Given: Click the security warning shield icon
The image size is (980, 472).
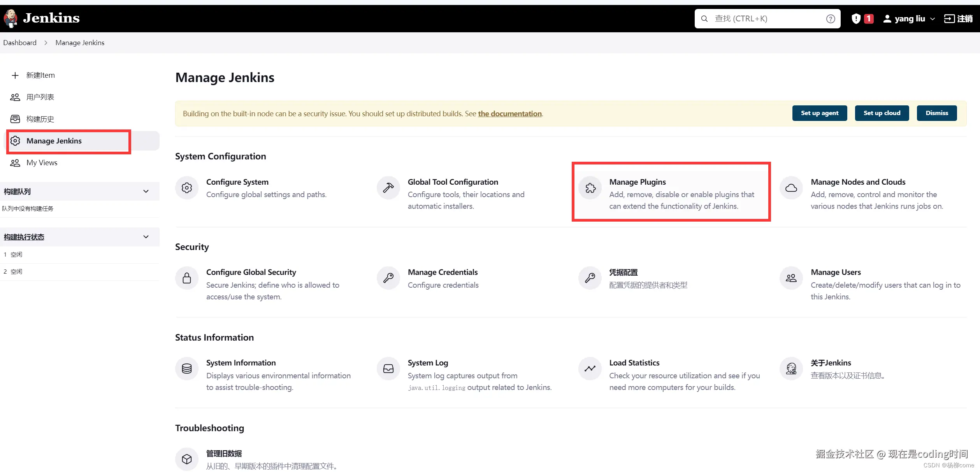Looking at the screenshot, I should point(856,19).
